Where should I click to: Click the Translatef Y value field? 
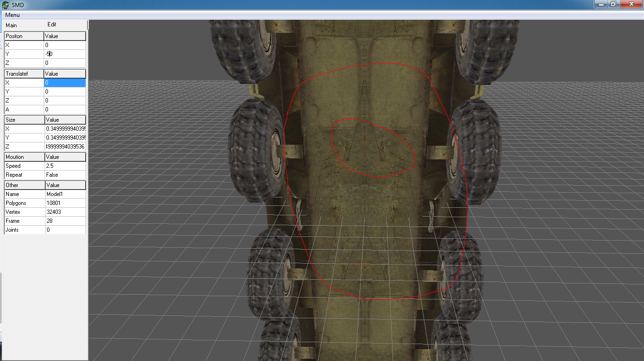65,92
